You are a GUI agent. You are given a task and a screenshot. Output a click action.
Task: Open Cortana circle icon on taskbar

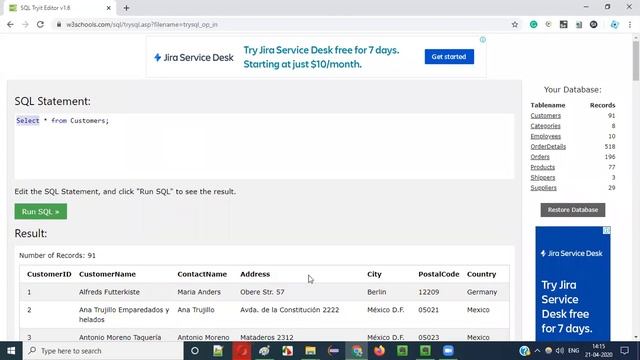(195, 351)
